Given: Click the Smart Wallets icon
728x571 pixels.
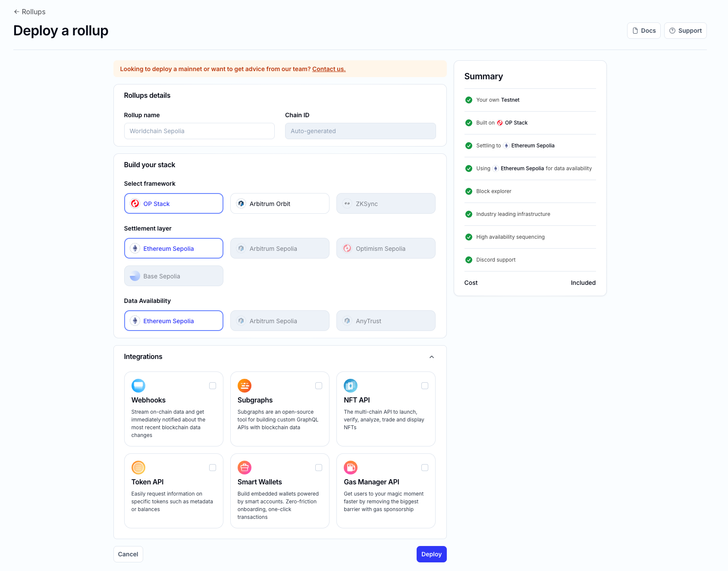Looking at the screenshot, I should [245, 468].
